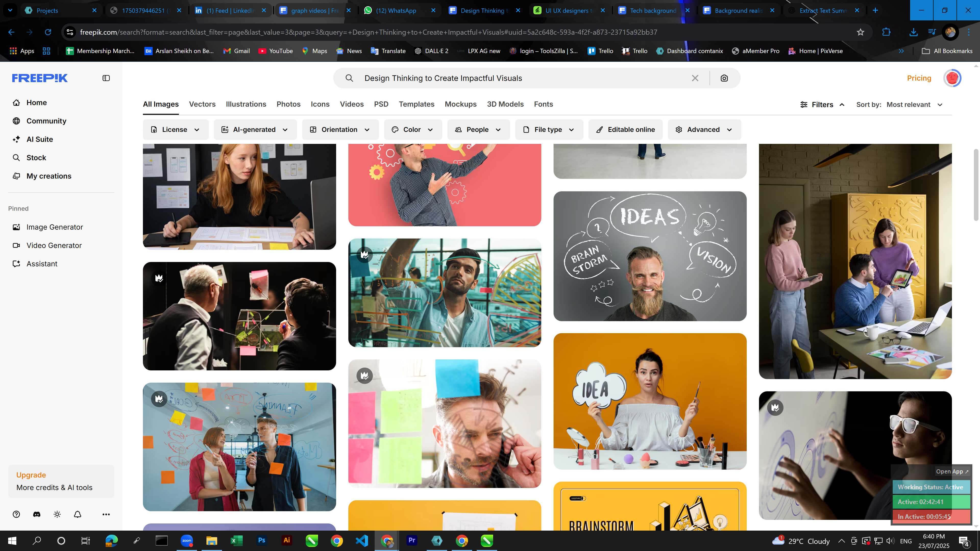Open Zoom from the taskbar
The height and width of the screenshot is (551, 980).
point(187,540)
